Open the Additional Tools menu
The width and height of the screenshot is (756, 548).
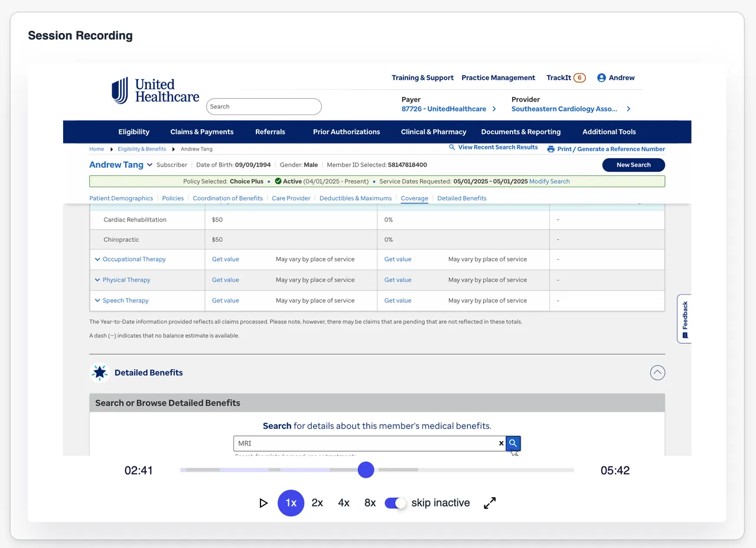(x=609, y=132)
